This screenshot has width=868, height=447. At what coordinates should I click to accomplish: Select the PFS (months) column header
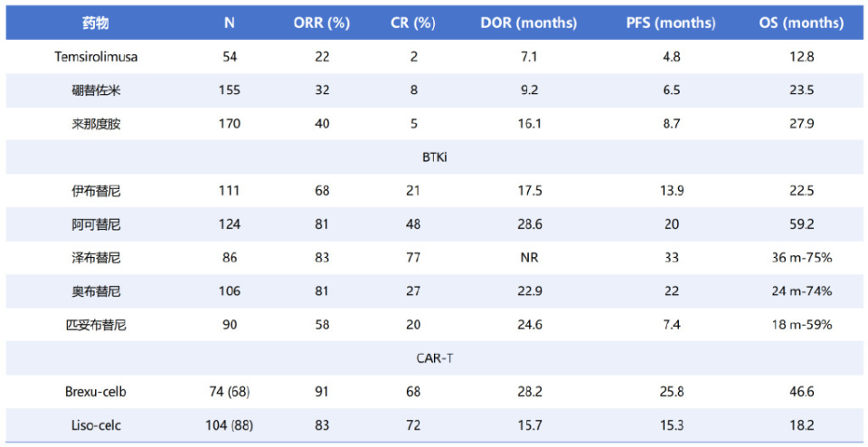(x=672, y=24)
